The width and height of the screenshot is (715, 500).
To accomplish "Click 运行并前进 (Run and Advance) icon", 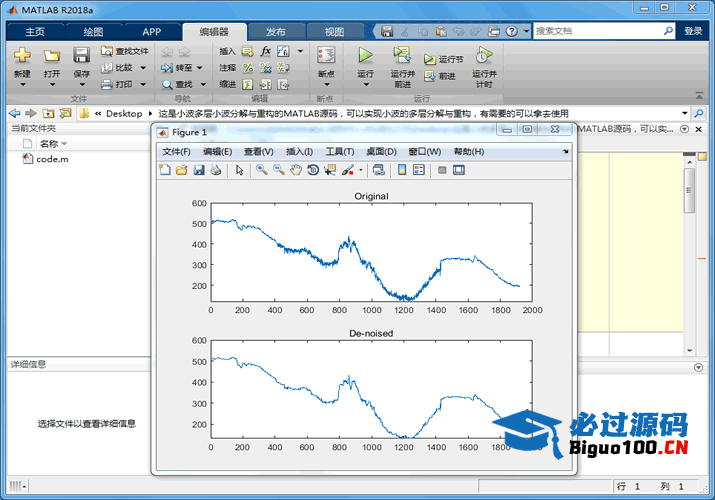I will pyautogui.click(x=402, y=55).
